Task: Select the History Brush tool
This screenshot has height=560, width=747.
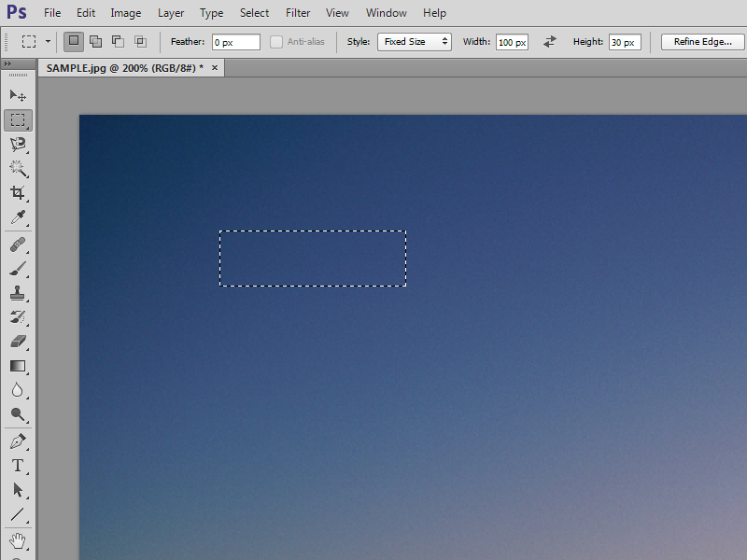Action: [x=18, y=317]
